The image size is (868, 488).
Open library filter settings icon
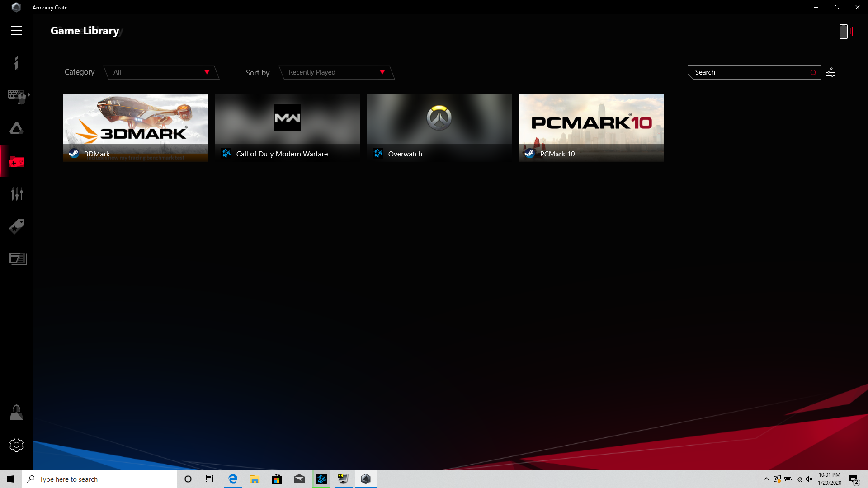(x=830, y=72)
